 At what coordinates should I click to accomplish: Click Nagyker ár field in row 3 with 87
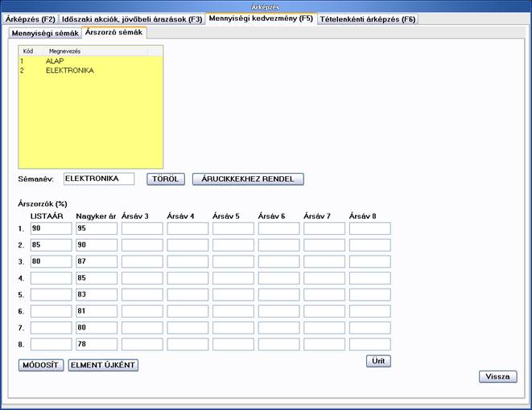97,261
